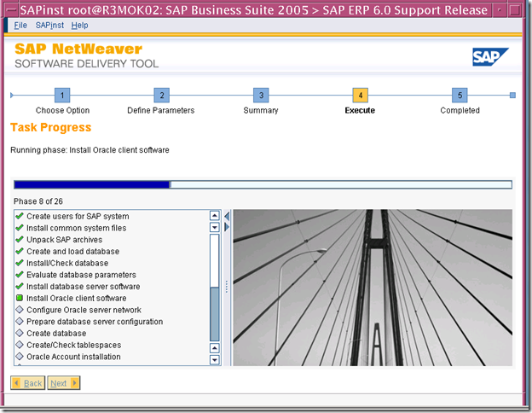Select 'Create users for SAP system' phase text
Screen dimensions: 532x413
pyautogui.click(x=78, y=217)
